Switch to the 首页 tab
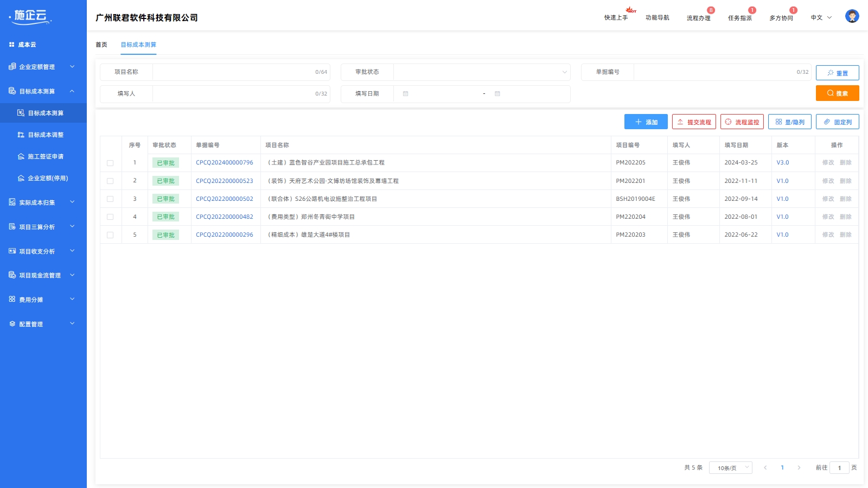 tap(101, 45)
